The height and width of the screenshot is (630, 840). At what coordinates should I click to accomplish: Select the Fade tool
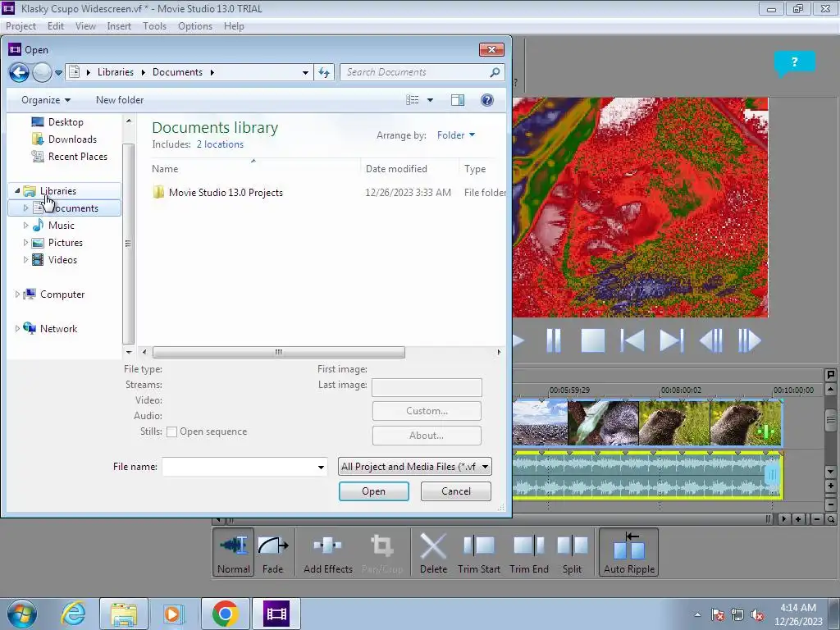pyautogui.click(x=272, y=552)
